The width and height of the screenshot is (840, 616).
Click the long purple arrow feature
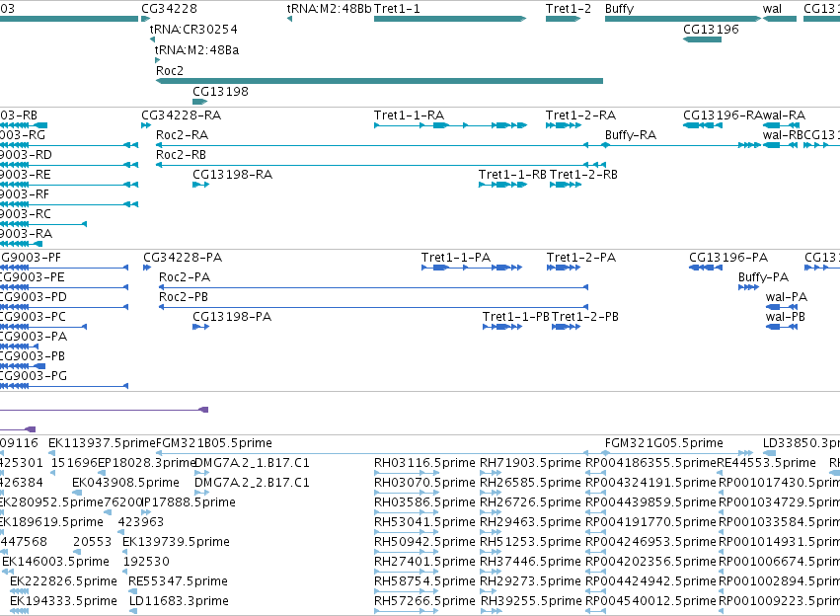click(104, 410)
